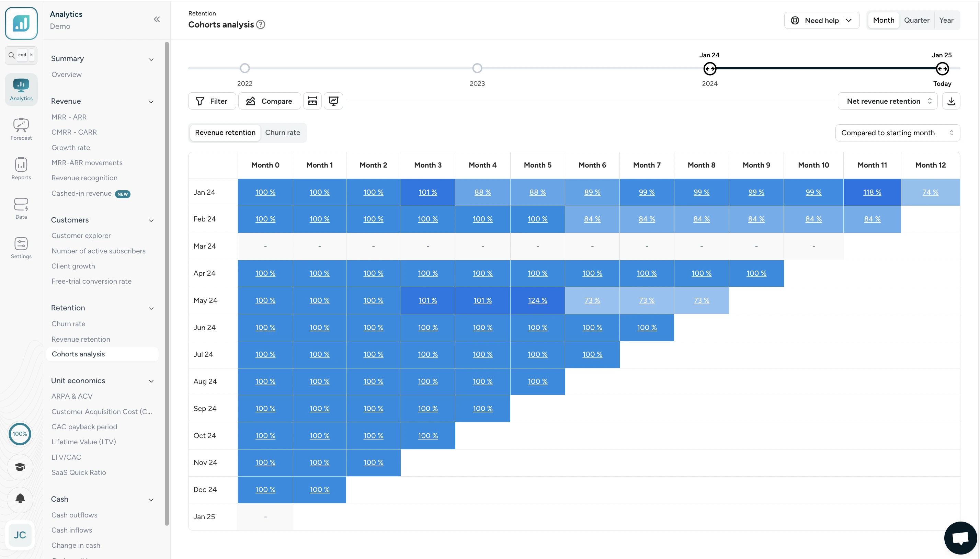Open MRR-ARR movements menu item
980x559 pixels.
pyautogui.click(x=87, y=162)
